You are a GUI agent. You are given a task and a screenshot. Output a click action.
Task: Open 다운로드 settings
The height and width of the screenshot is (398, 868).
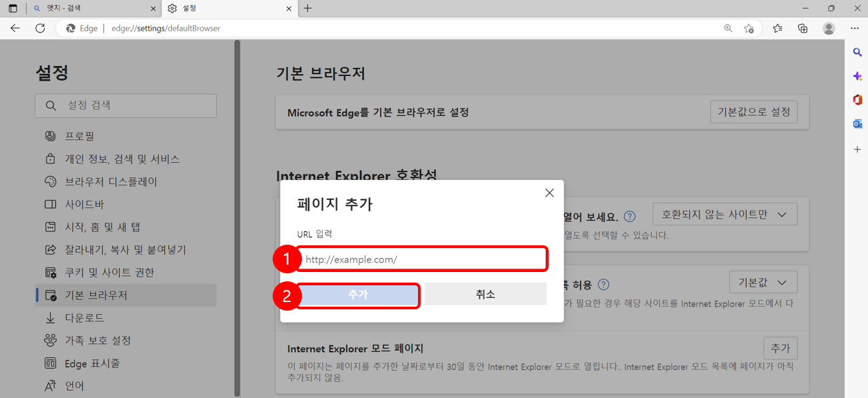126,317
